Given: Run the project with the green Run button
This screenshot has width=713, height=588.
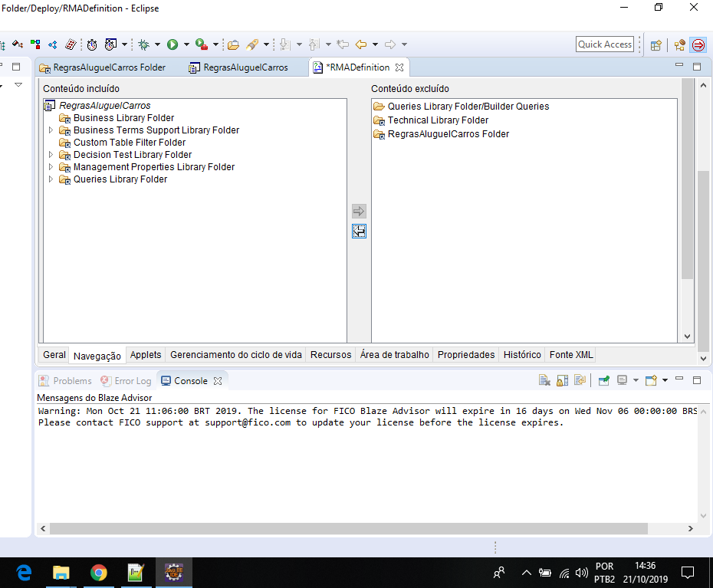Looking at the screenshot, I should tap(172, 44).
